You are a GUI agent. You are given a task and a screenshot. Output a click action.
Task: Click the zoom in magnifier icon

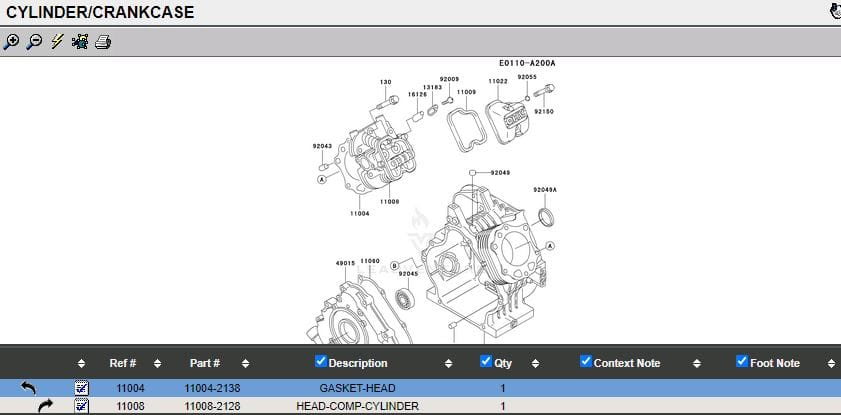11,42
